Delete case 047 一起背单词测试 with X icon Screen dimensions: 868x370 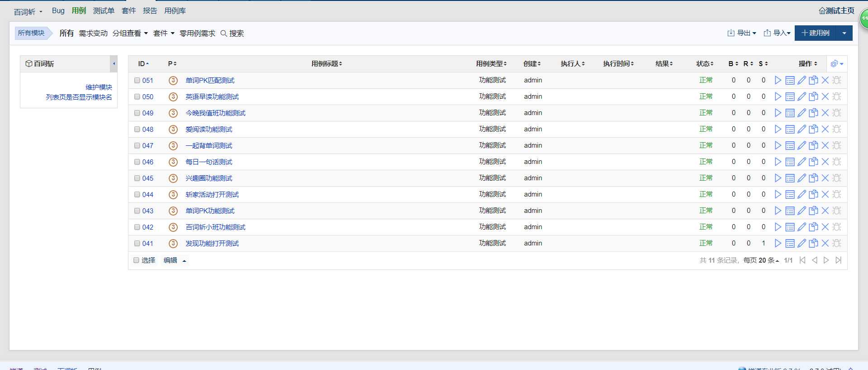pyautogui.click(x=825, y=145)
